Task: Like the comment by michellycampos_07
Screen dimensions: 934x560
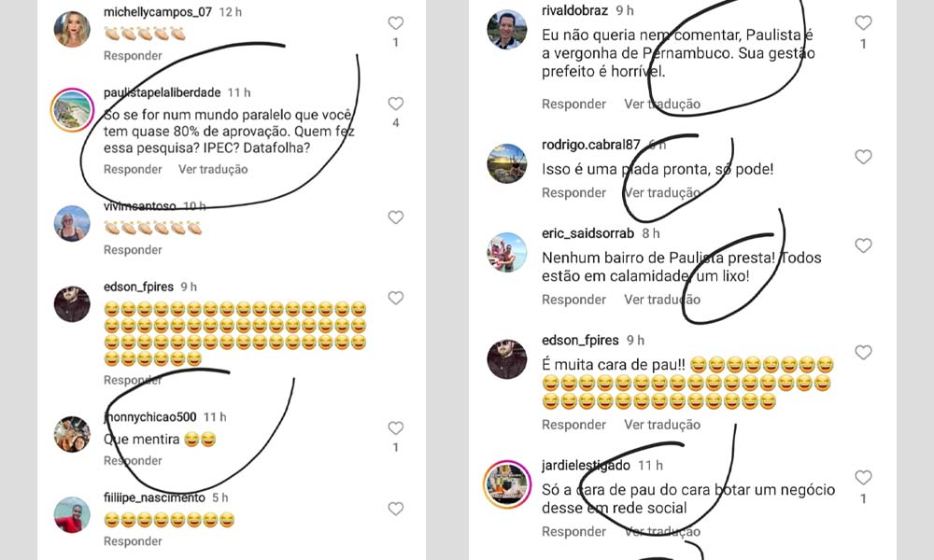Action: [x=395, y=23]
